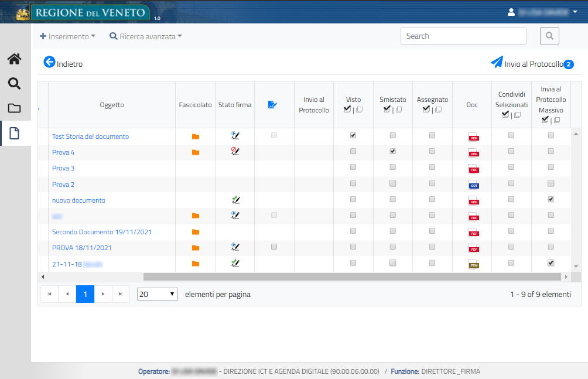Select all in Invia al Protocollo Massivo header
588x379 pixels.
pos(545,119)
